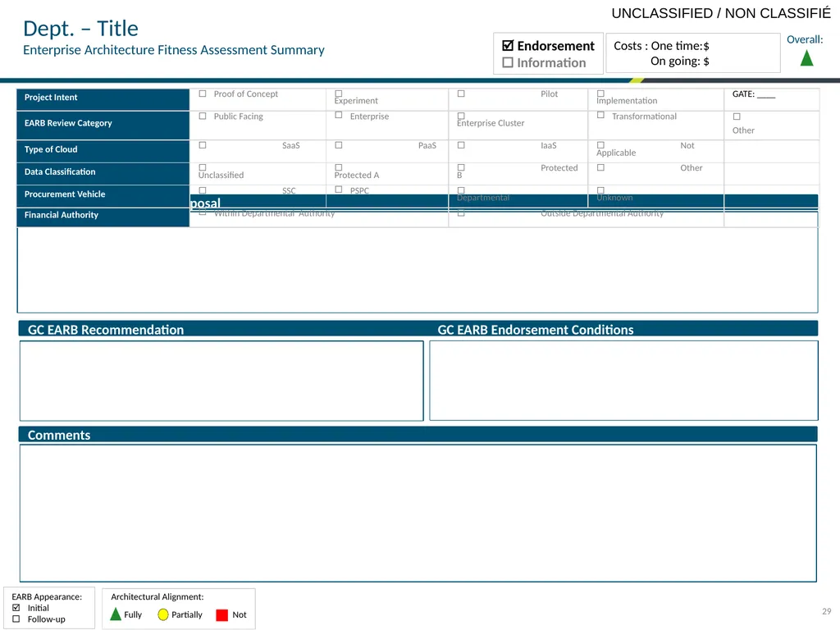Click the Financial Authority label
This screenshot has width=840, height=630.
click(62, 215)
